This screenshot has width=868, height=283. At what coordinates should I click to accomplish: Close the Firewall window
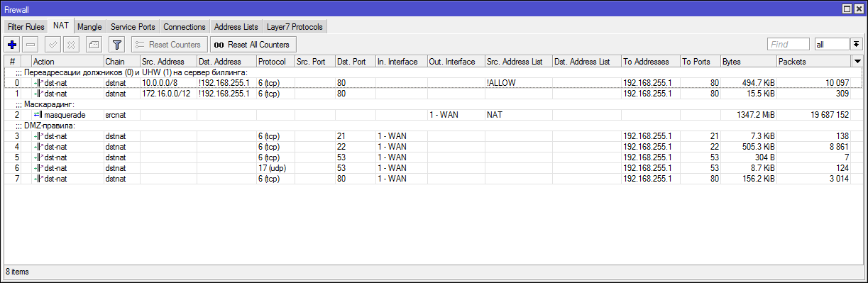tap(858, 9)
